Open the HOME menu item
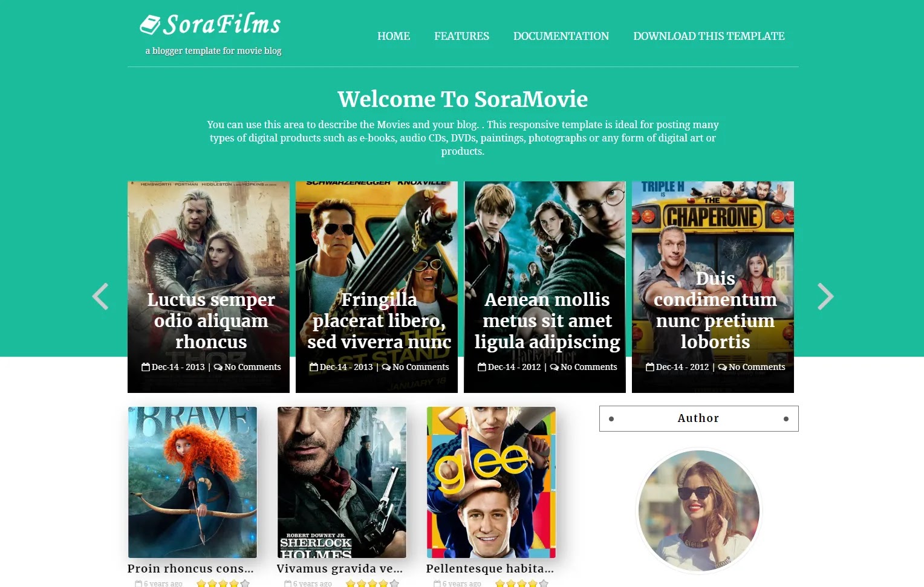The image size is (924, 587). [x=394, y=36]
